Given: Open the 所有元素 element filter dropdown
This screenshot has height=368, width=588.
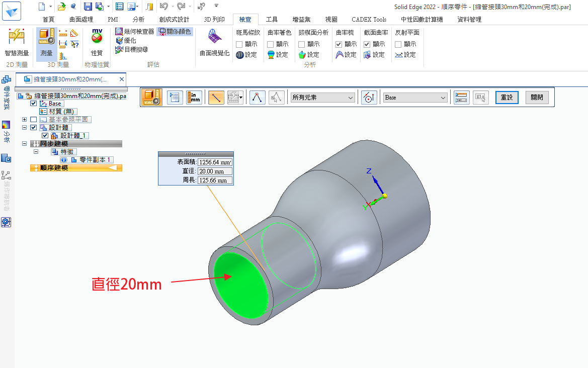Looking at the screenshot, I should (322, 98).
